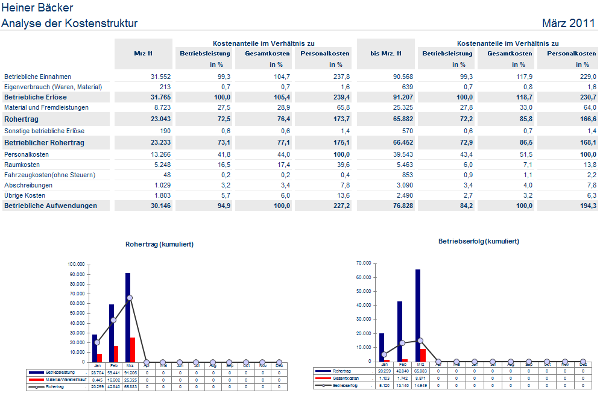Select the 'Betriebliche Einnahmen' row label

(38, 77)
